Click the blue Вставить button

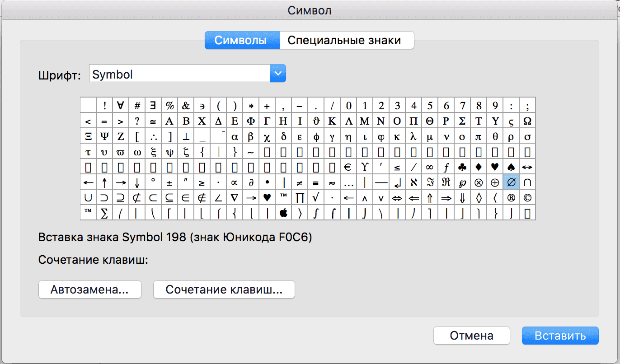tap(560, 336)
